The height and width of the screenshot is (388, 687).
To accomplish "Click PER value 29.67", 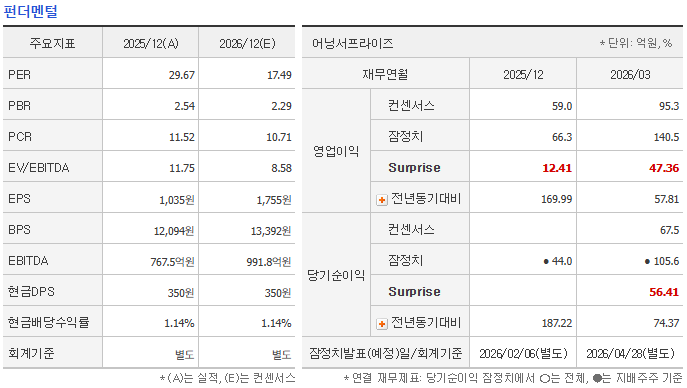I will point(181,75).
